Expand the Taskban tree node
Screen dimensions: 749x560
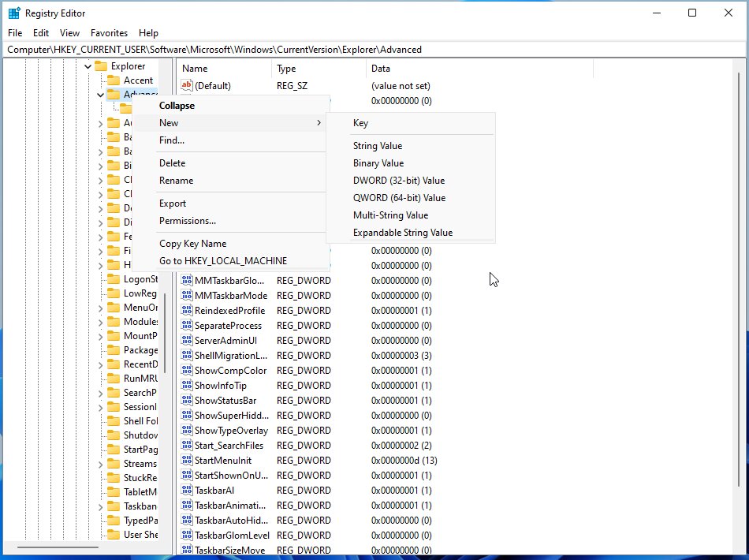pos(100,507)
